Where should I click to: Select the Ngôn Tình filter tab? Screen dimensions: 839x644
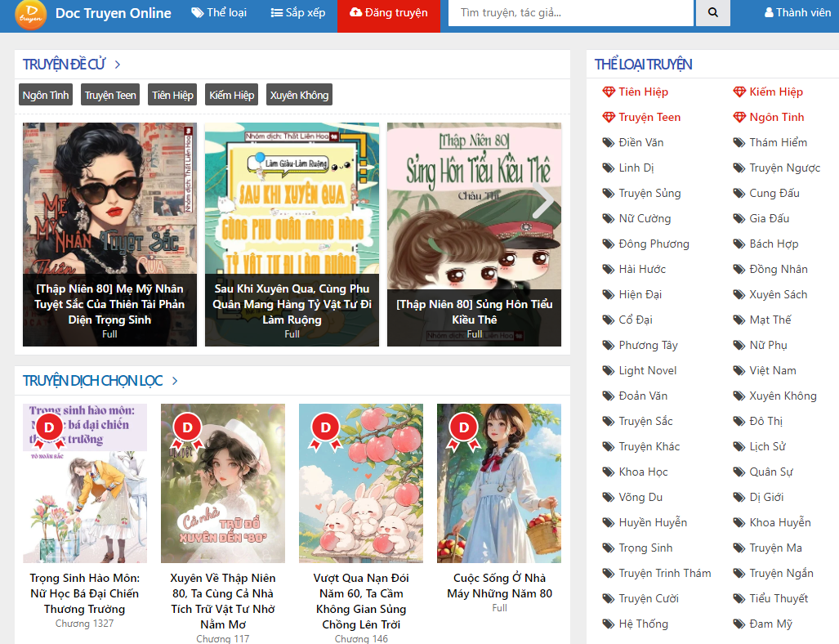pos(46,95)
